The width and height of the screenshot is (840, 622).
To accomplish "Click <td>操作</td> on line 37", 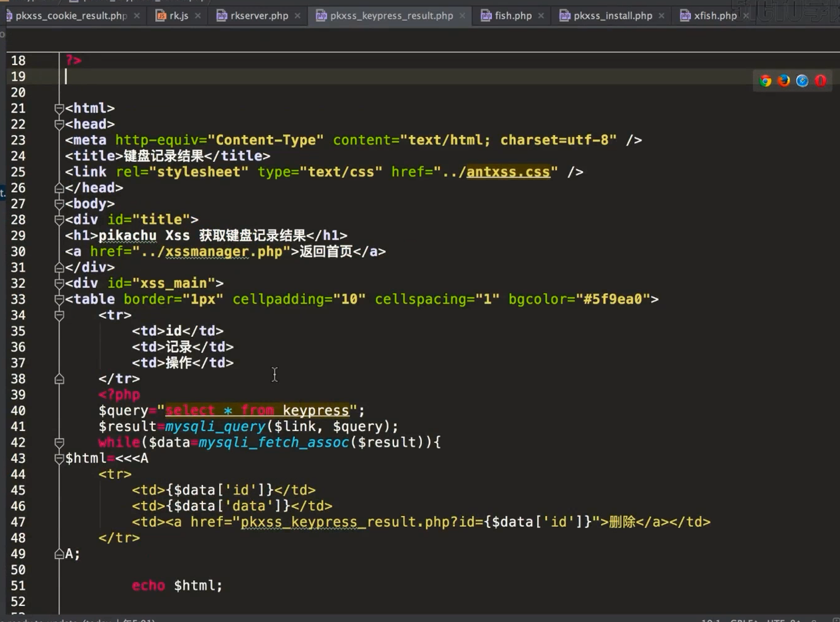I will click(182, 363).
